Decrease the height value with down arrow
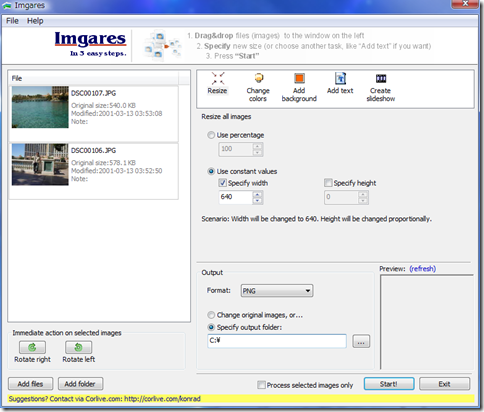 click(x=363, y=200)
